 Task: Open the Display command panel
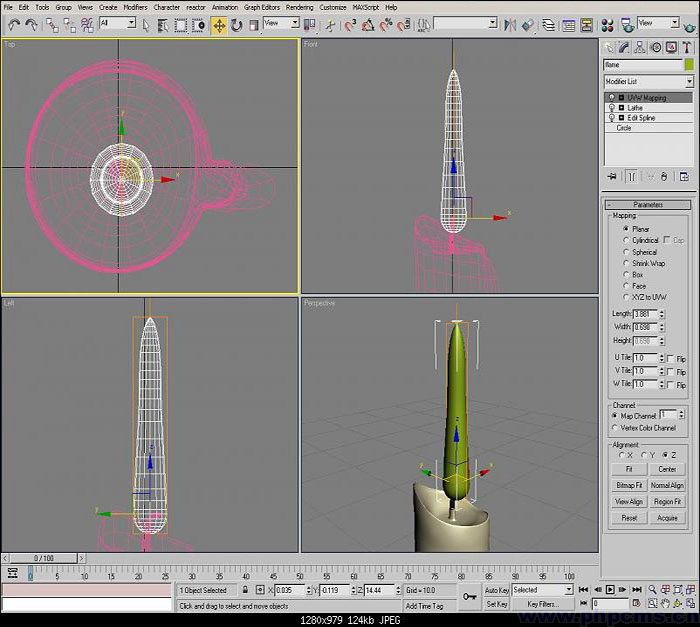point(671,48)
